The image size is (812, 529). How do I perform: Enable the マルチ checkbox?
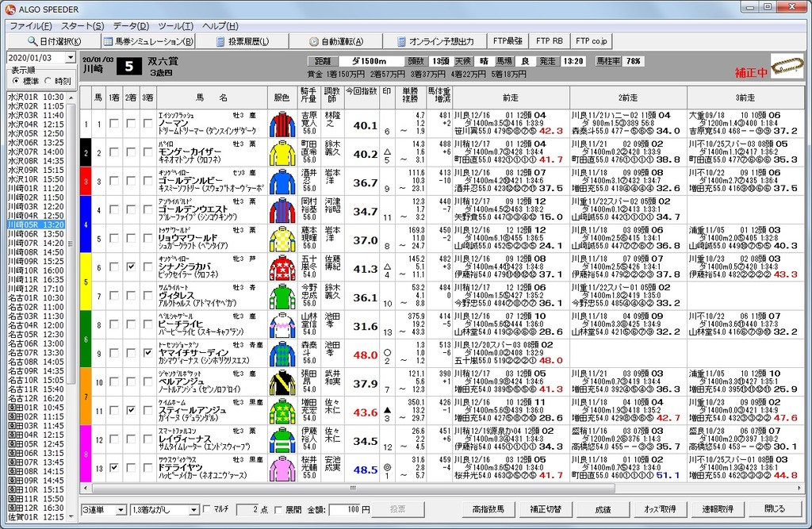click(207, 509)
